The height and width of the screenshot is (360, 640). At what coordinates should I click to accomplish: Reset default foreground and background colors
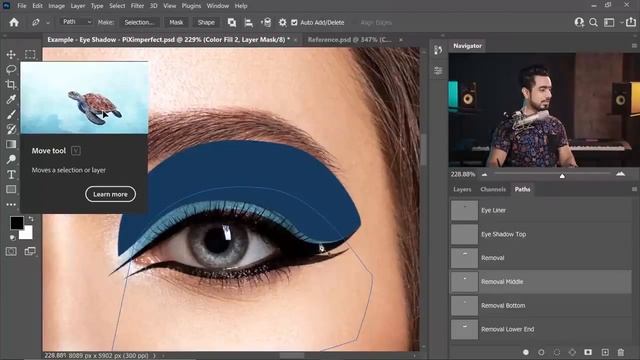point(12,237)
